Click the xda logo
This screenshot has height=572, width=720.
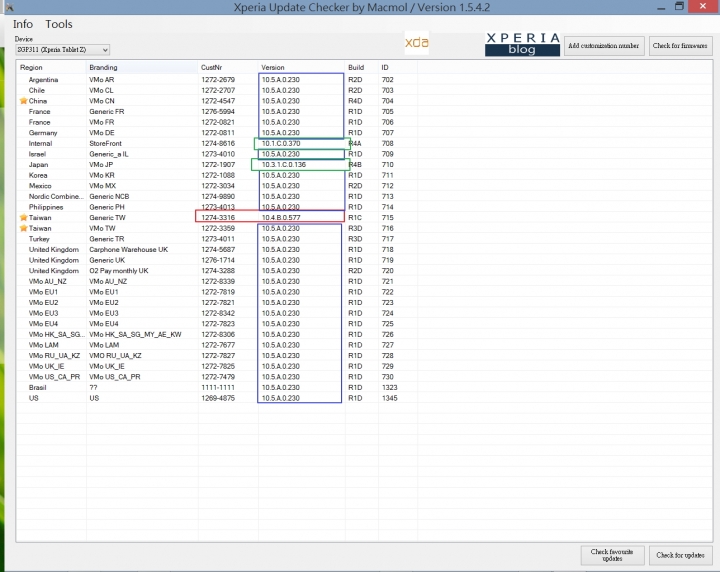[416, 43]
